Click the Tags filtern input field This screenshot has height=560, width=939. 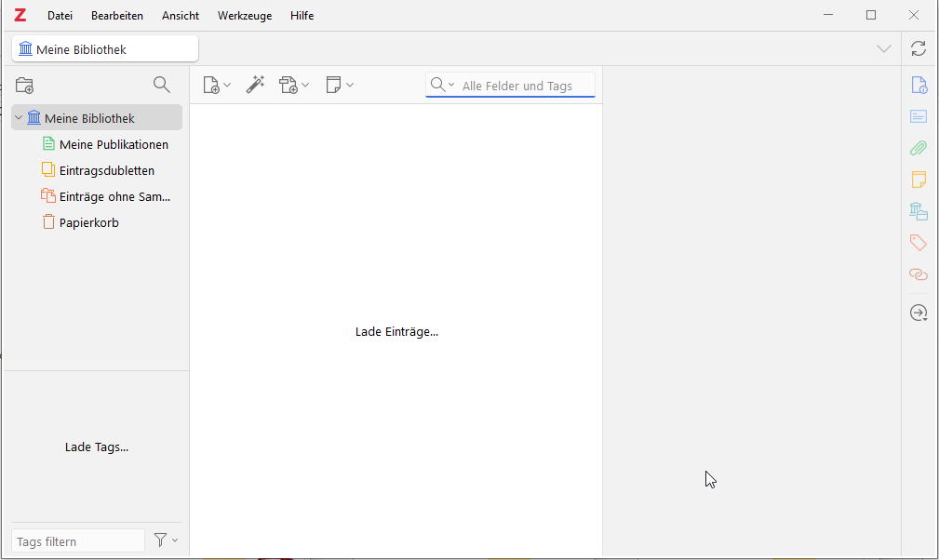[78, 540]
